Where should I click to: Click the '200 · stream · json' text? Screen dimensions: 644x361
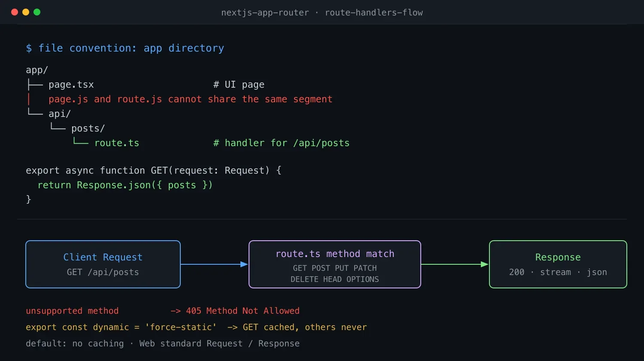(558, 272)
